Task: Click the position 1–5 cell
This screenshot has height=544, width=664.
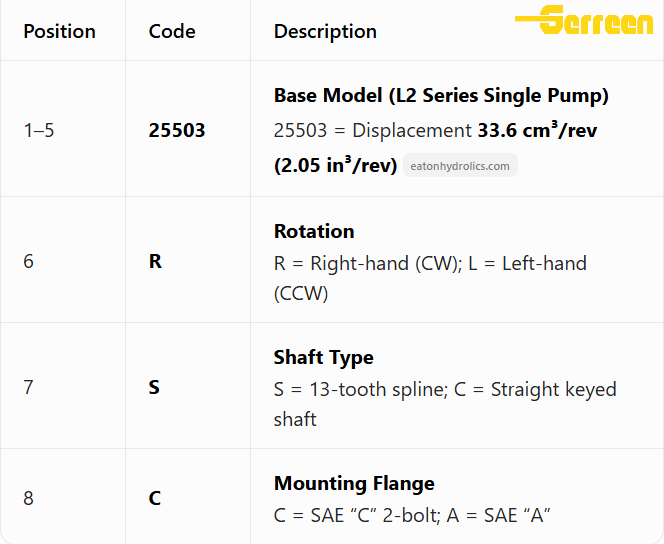Action: [39, 130]
